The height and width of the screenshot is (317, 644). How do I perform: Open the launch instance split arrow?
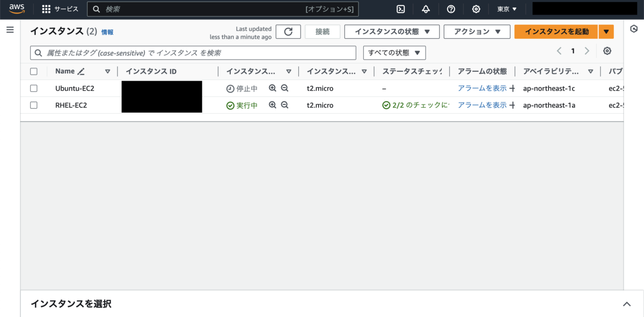[606, 32]
